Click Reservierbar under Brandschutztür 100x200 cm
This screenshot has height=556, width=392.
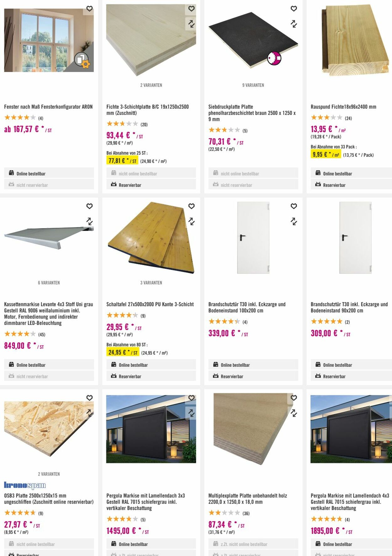(232, 376)
